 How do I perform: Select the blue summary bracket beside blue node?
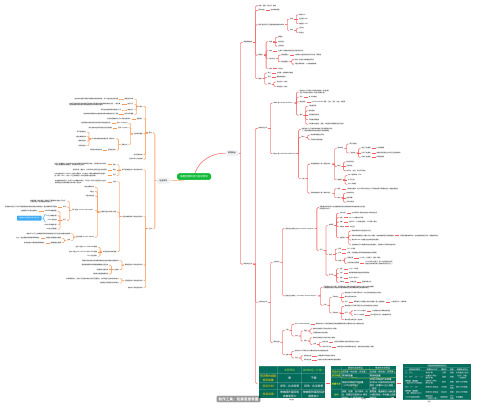[44, 218]
